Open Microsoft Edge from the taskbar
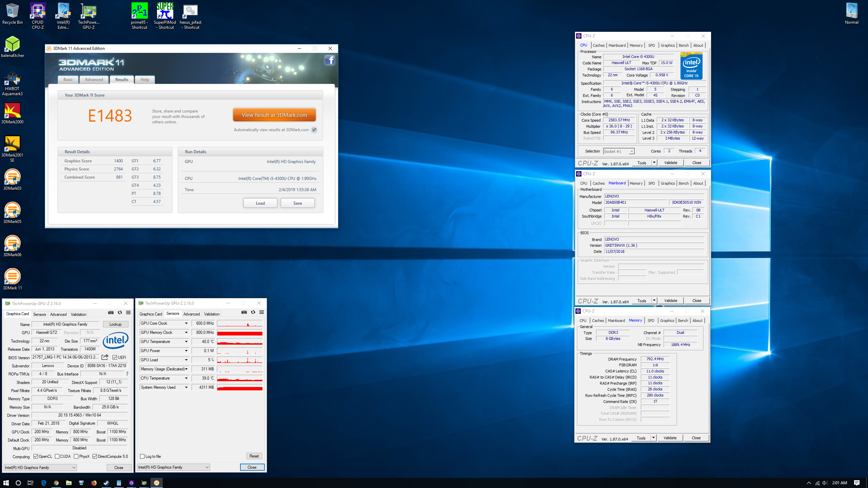Viewport: 868px width, 488px height. (x=43, y=483)
